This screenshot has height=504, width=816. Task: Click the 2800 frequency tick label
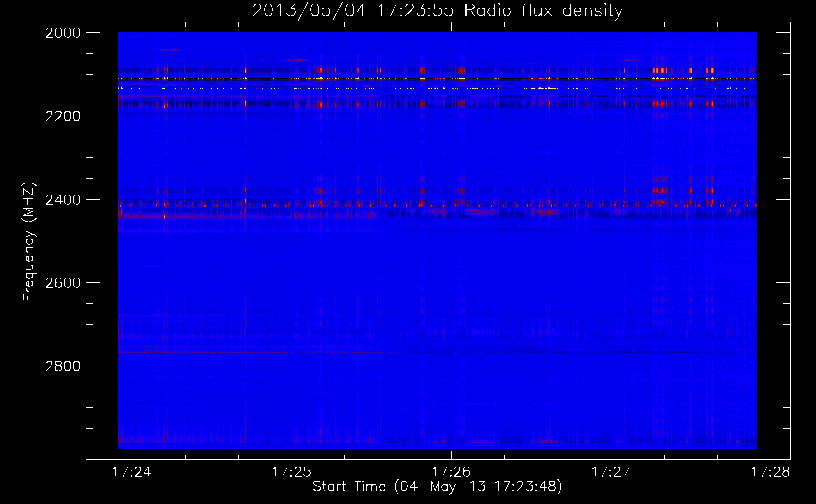point(63,366)
